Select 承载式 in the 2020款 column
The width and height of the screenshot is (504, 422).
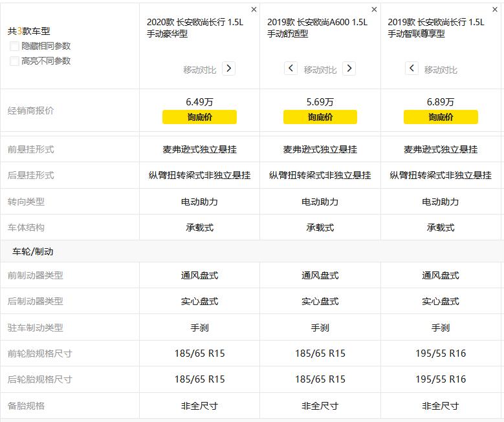click(x=200, y=227)
